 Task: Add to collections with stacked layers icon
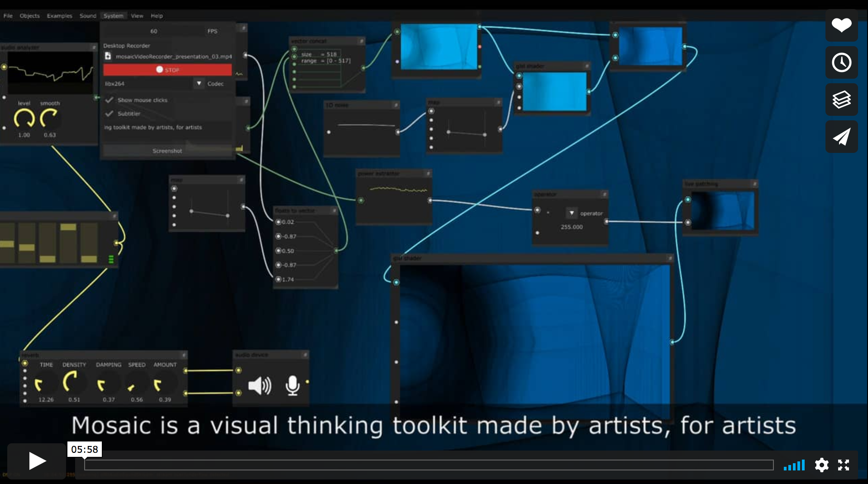841,100
